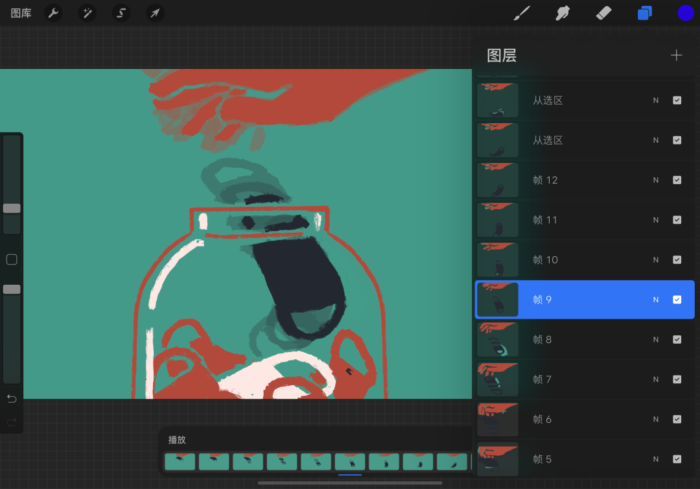This screenshot has width=700, height=489.
Task: Open the 图库 gallery
Action: (20, 13)
